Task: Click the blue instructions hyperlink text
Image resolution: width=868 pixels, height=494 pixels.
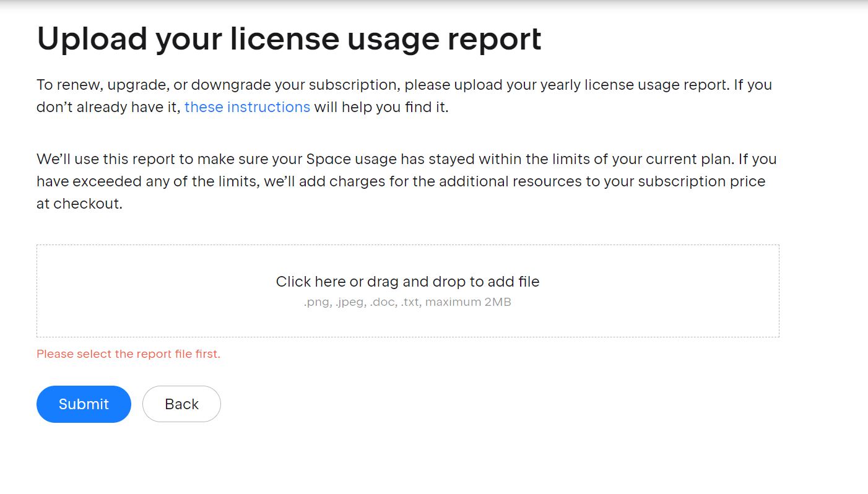Action: [x=247, y=106]
